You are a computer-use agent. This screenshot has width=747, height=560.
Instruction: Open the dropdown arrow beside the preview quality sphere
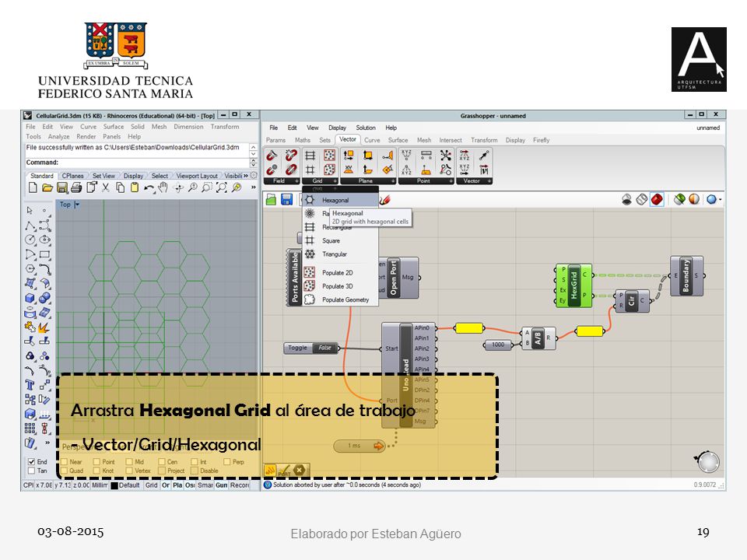tap(720, 200)
